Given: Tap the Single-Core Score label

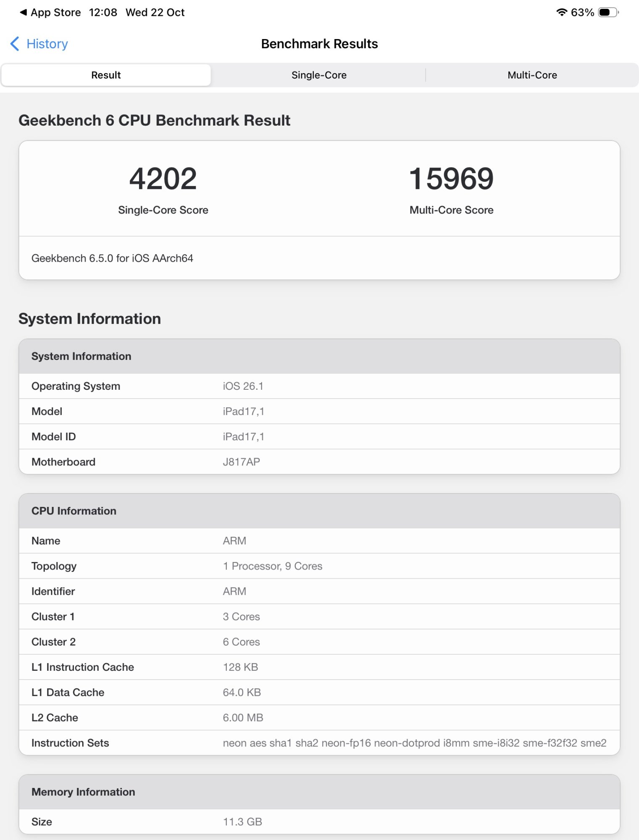Looking at the screenshot, I should 163,210.
